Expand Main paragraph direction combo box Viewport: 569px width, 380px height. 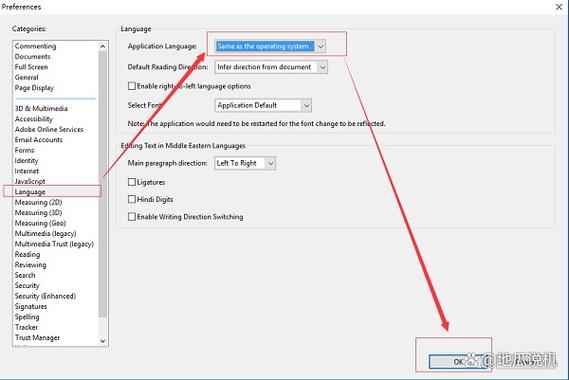click(245, 163)
